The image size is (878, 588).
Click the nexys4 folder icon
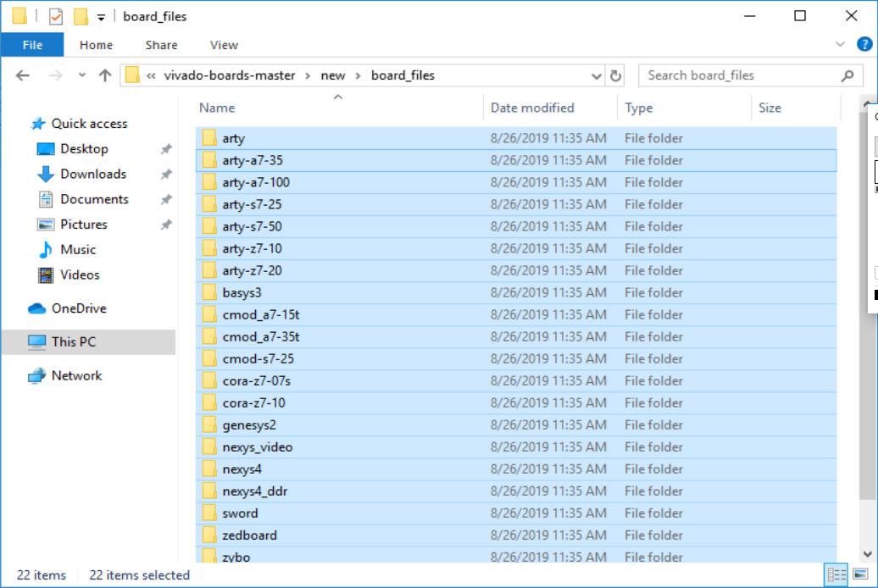point(209,469)
